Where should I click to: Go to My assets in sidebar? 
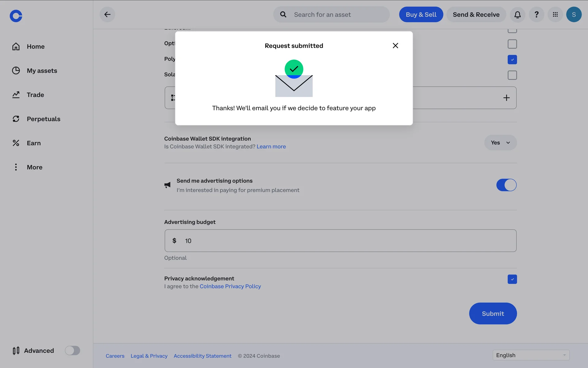click(42, 71)
